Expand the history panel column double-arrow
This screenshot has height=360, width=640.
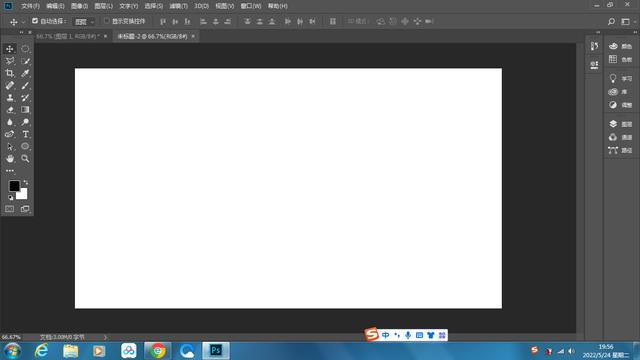(598, 32)
